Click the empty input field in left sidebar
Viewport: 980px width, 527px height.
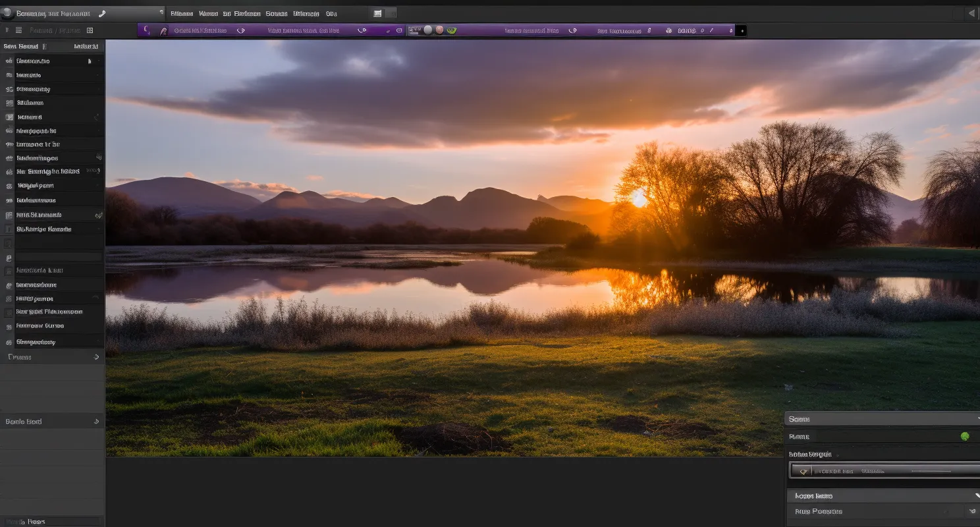pyautogui.click(x=59, y=257)
